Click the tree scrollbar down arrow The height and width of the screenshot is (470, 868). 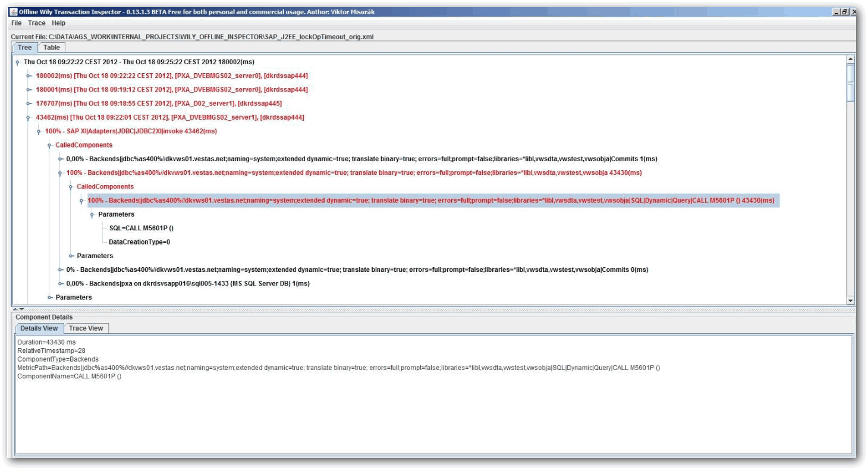coord(850,301)
